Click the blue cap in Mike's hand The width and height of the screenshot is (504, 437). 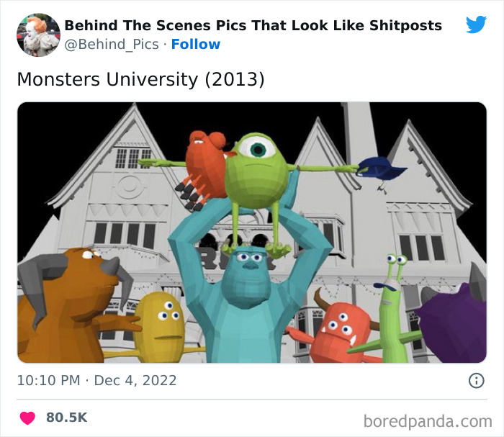click(x=382, y=169)
